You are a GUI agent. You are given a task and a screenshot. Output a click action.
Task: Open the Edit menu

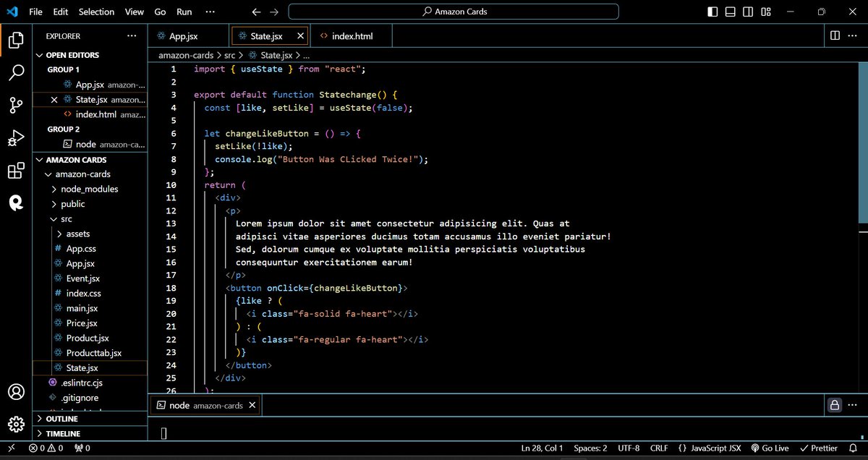[x=61, y=12]
